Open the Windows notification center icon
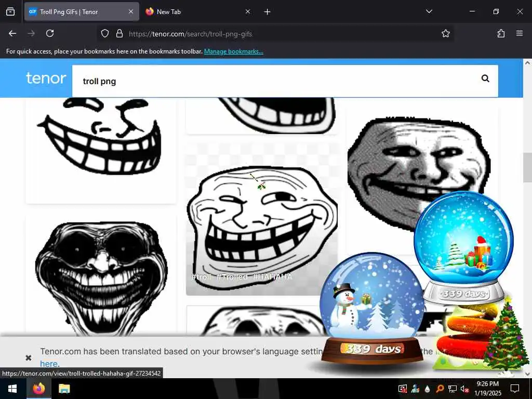The width and height of the screenshot is (532, 399). pos(515,389)
